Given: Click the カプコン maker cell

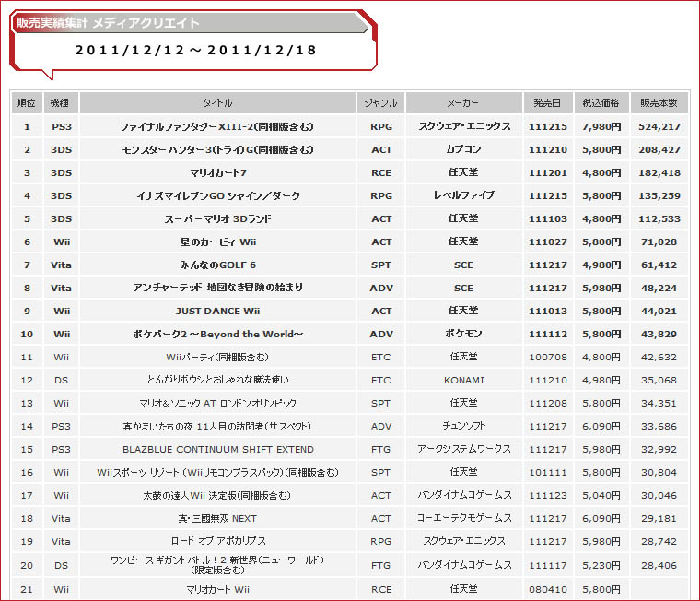Looking at the screenshot, I should [x=463, y=149].
